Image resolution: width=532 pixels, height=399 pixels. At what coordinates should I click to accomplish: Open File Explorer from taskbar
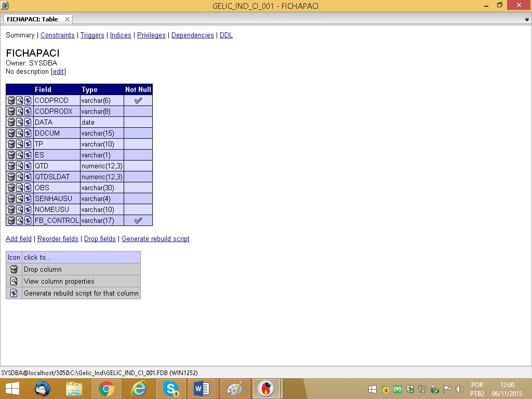(74, 389)
